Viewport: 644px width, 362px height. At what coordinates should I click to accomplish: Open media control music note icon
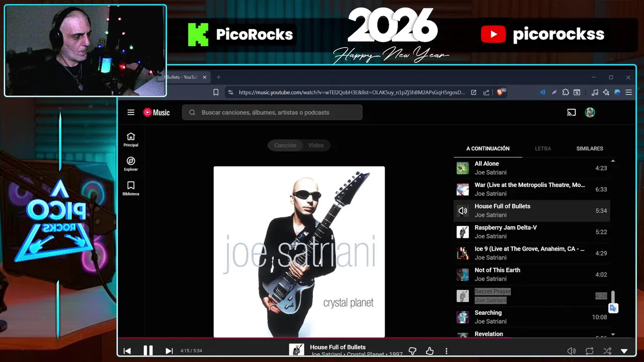pos(595,93)
